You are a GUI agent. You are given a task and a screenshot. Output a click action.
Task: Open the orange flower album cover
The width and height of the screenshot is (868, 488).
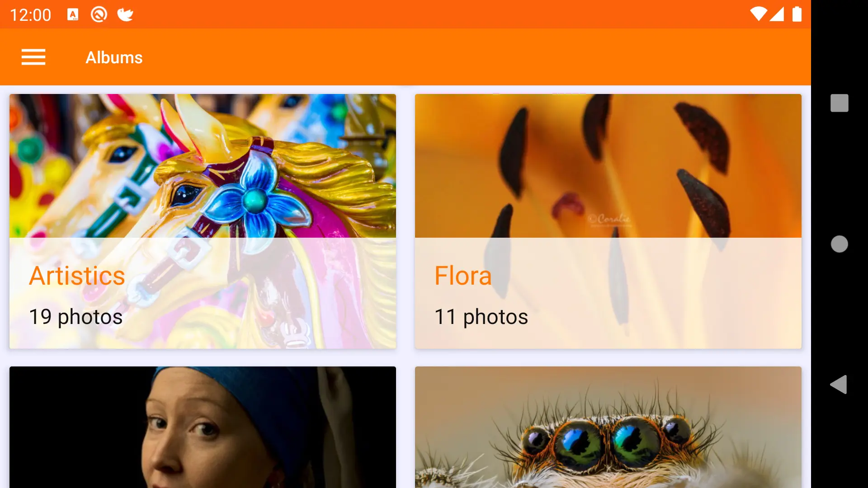(608, 166)
